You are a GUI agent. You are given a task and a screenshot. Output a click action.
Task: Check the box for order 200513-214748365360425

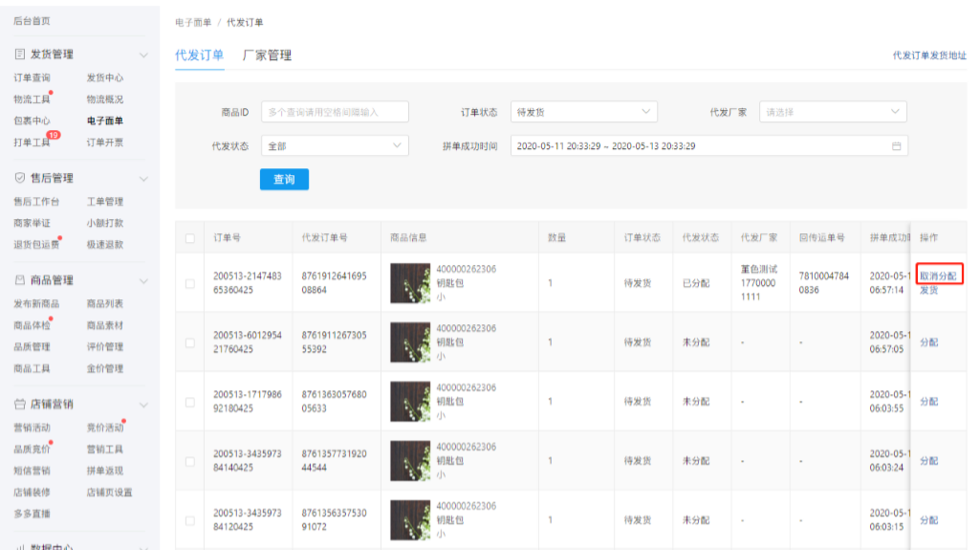click(x=190, y=283)
